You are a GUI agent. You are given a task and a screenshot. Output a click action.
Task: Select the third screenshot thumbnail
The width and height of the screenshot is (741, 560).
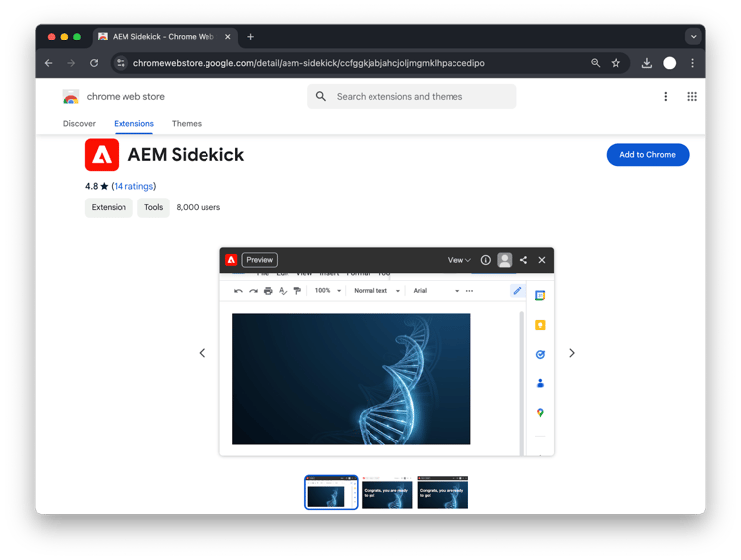click(x=443, y=493)
